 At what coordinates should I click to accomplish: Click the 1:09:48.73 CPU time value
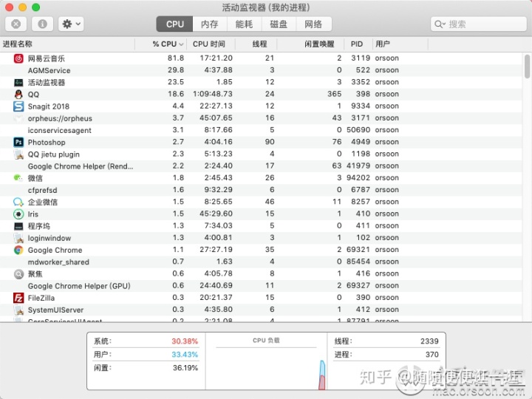tap(213, 94)
